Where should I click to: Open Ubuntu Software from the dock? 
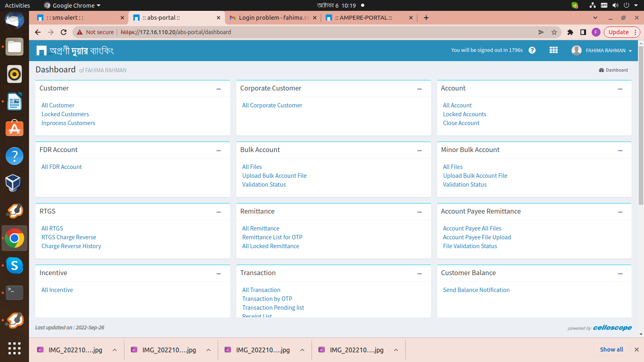(14, 129)
